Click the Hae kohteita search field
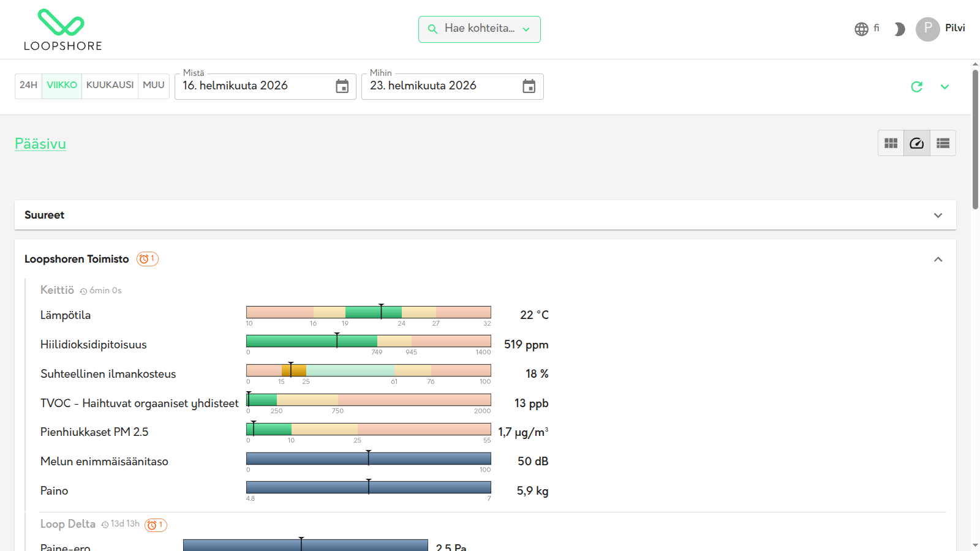980x551 pixels. (480, 29)
